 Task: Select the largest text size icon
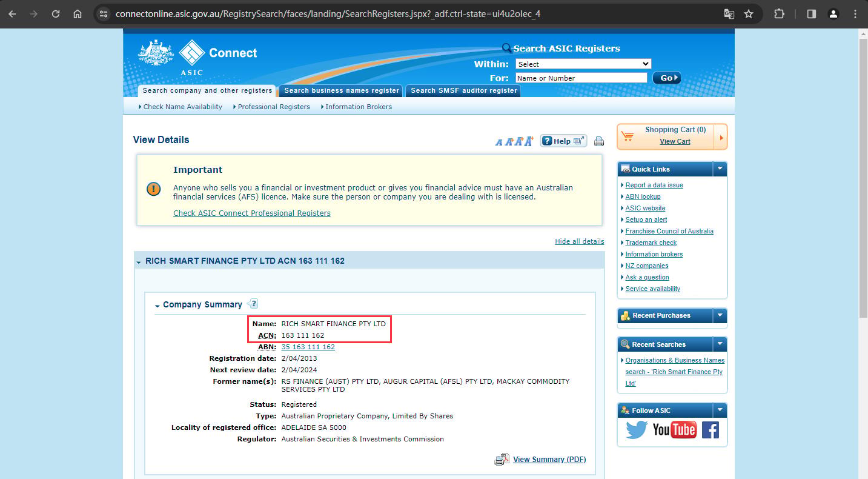(x=529, y=141)
